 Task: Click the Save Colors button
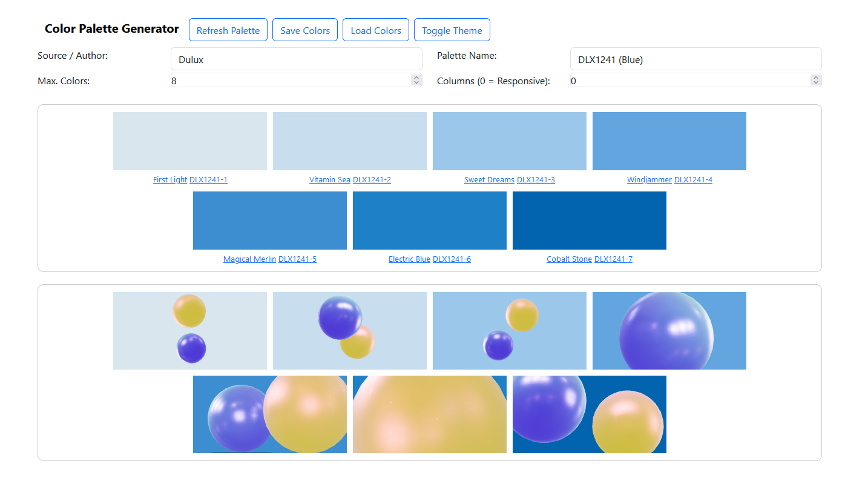pyautogui.click(x=305, y=30)
